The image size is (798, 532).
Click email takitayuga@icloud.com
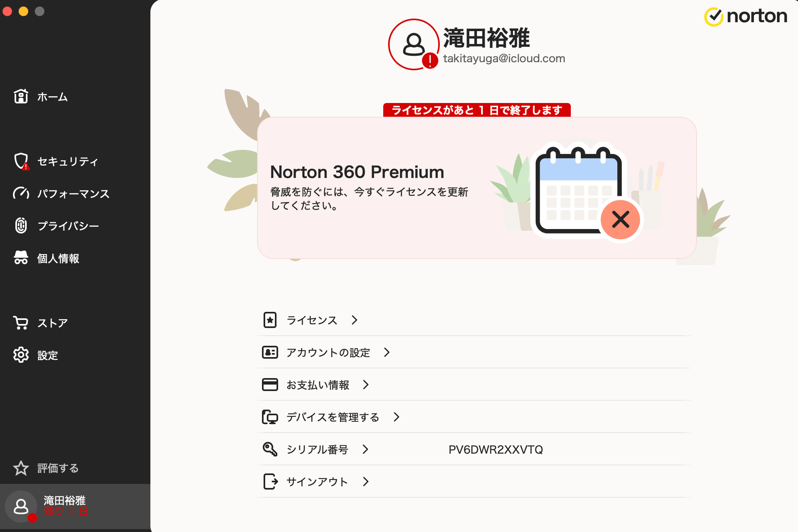pyautogui.click(x=504, y=59)
